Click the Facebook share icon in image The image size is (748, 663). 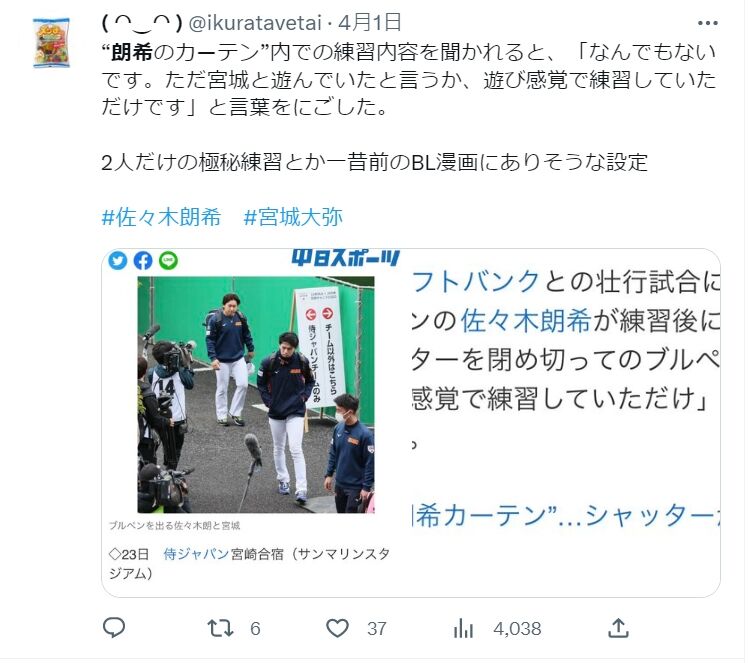(143, 261)
